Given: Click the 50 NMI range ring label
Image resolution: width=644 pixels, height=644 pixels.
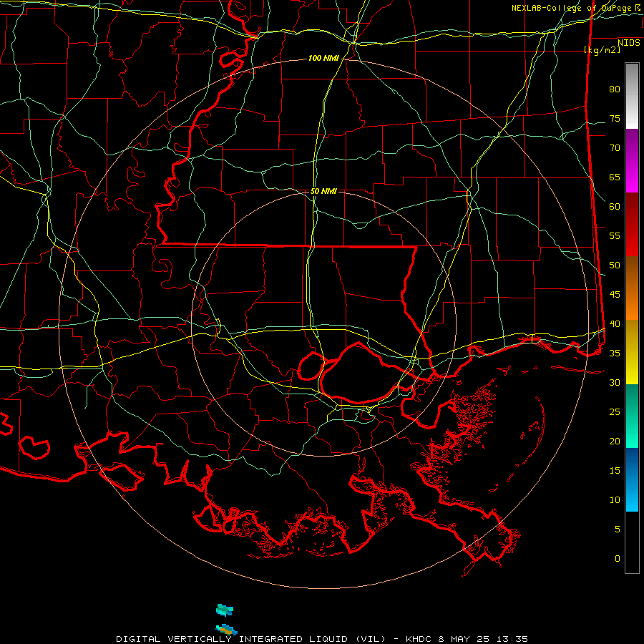Looking at the screenshot, I should click(x=323, y=191).
